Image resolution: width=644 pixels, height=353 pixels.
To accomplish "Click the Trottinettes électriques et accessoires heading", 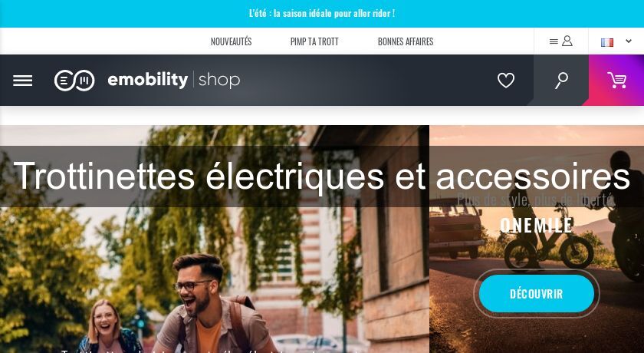I will [x=322, y=176].
